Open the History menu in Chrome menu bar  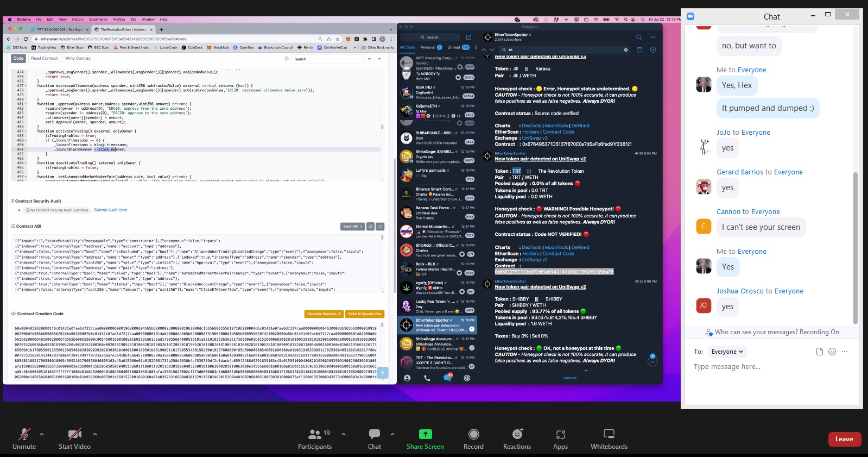78,19
